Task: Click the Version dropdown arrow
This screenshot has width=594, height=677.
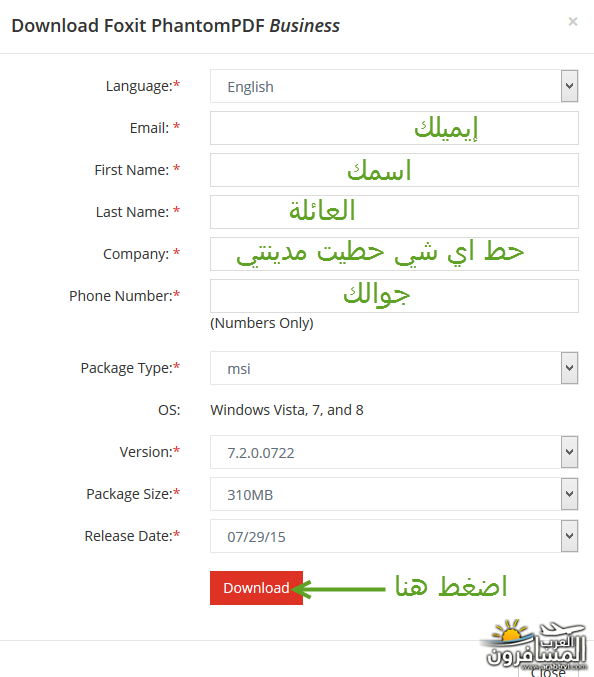Action: (569, 452)
